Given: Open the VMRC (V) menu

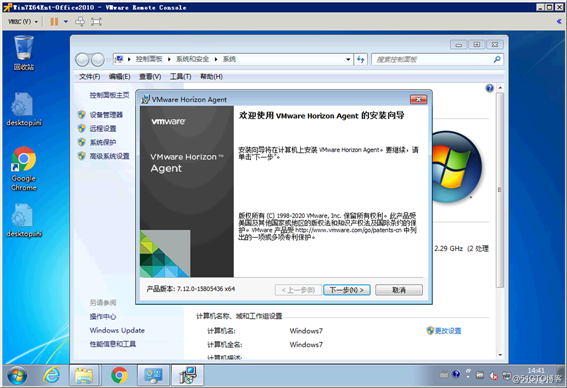Looking at the screenshot, I should pyautogui.click(x=23, y=22).
